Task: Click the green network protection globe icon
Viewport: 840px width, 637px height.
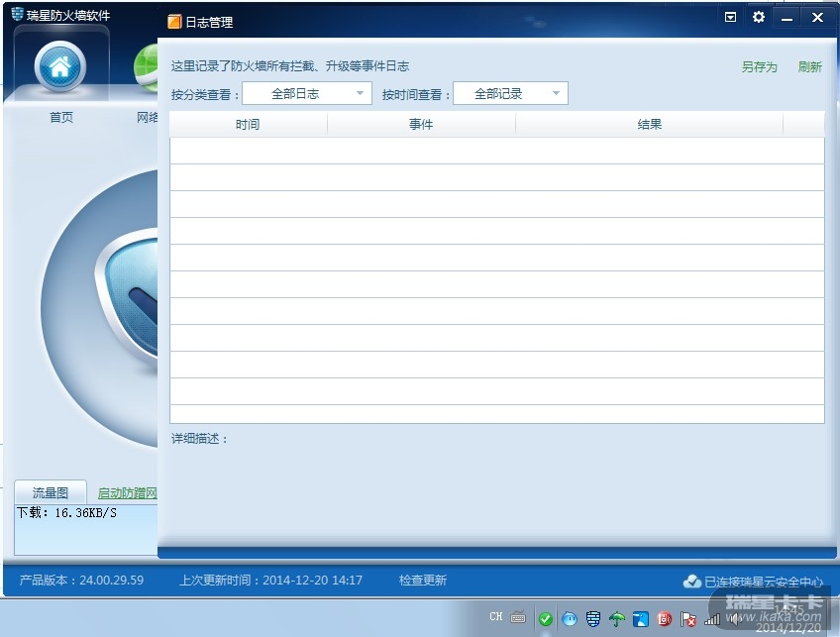Action: (x=146, y=67)
